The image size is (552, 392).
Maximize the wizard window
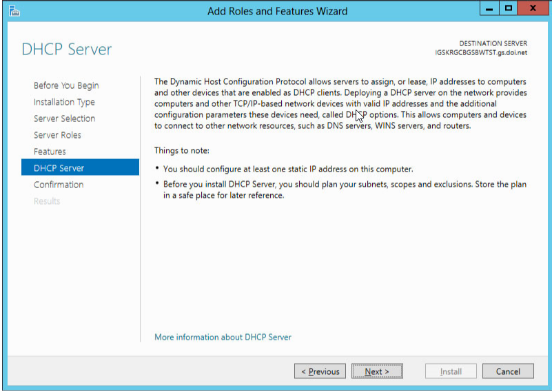508,8
